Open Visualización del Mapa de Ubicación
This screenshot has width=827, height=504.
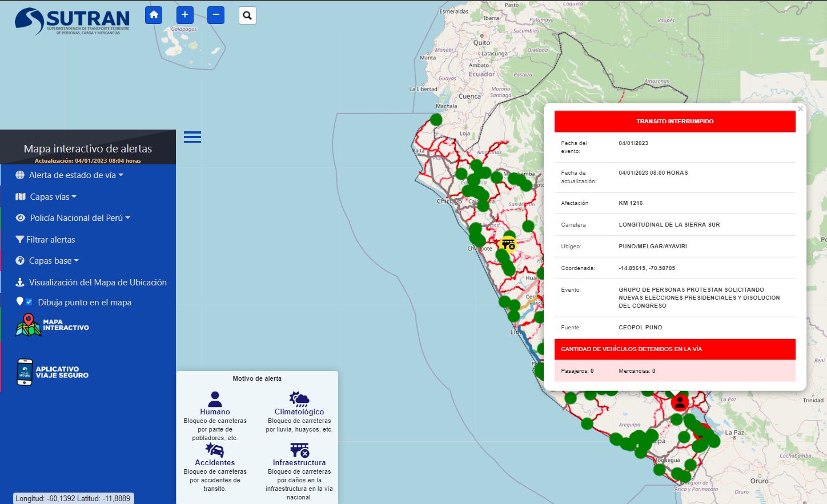tap(98, 283)
